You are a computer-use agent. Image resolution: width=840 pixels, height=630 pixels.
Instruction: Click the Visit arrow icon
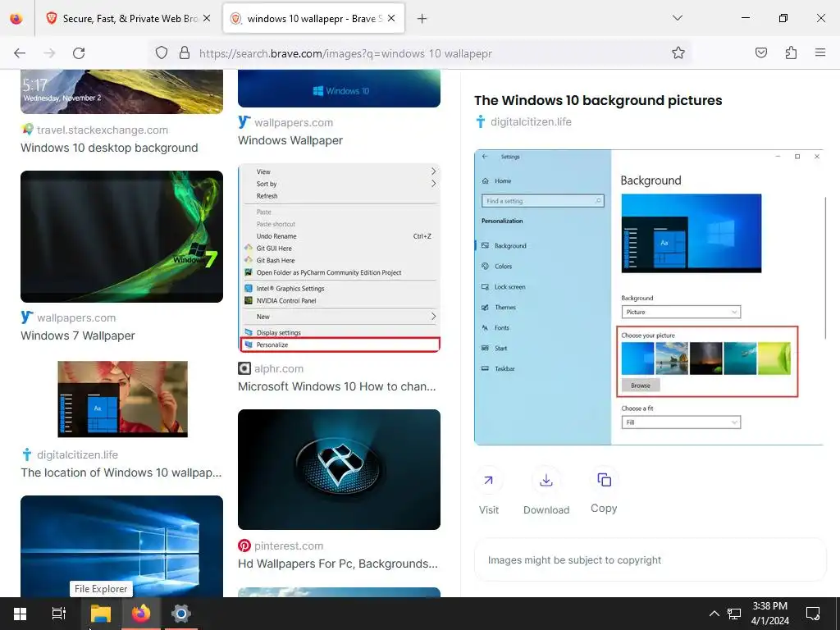489,480
